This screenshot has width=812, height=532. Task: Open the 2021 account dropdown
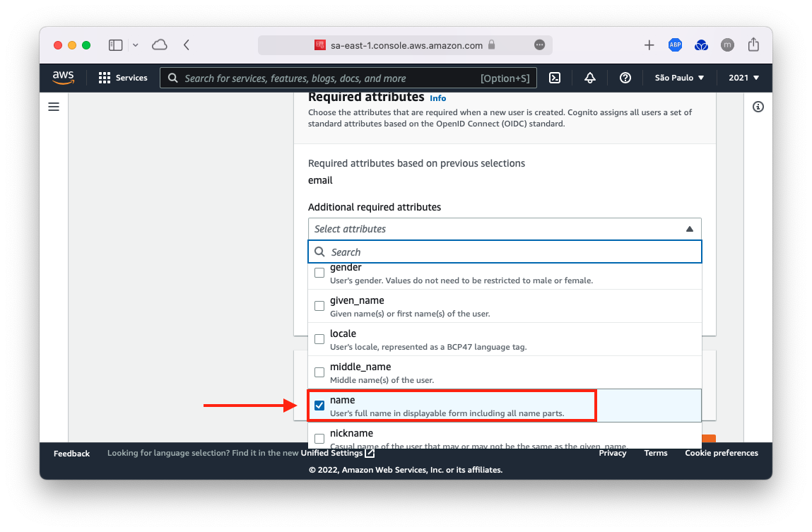pyautogui.click(x=743, y=78)
